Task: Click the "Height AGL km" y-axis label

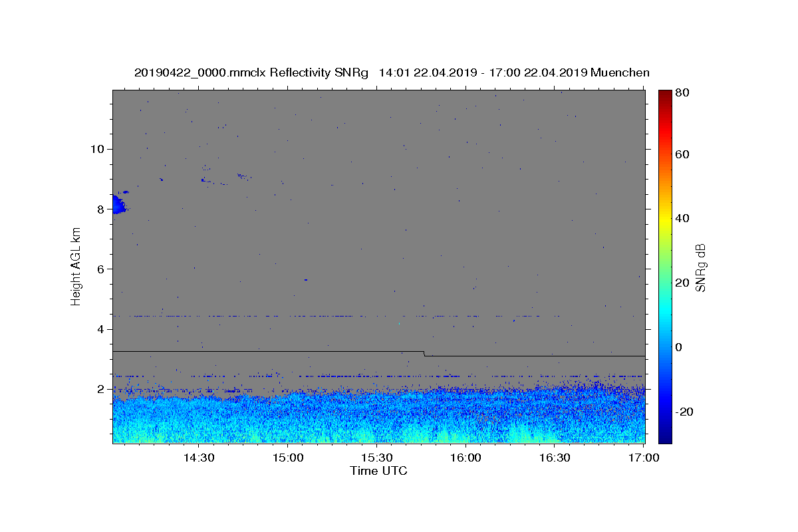Action: pyautogui.click(x=76, y=266)
